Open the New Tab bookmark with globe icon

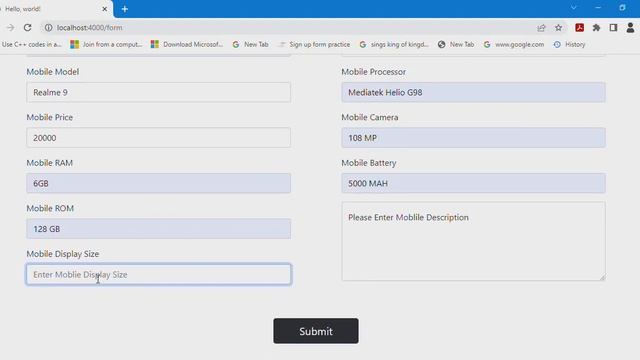[456, 44]
